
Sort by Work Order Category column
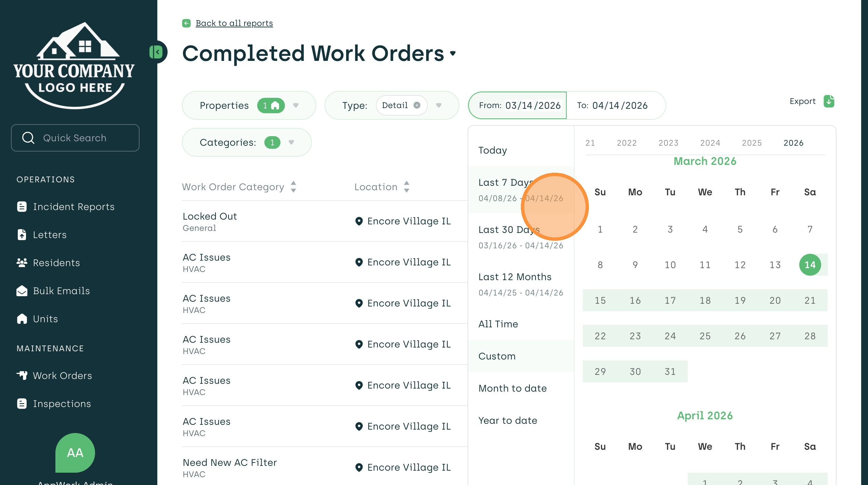293,187
